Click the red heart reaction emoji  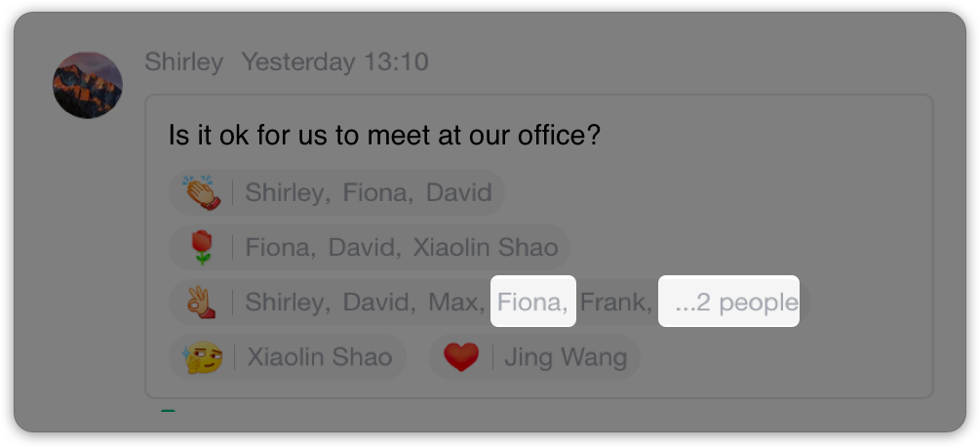coord(461,357)
